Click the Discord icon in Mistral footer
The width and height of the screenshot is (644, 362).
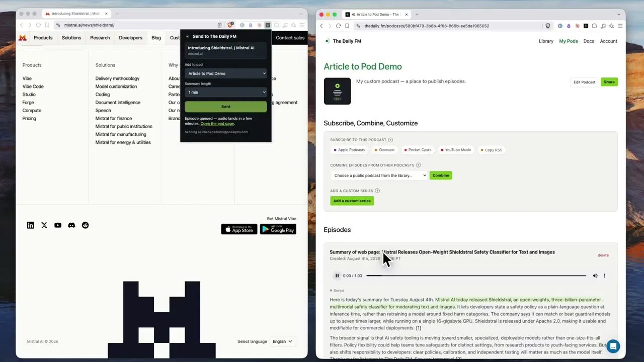click(71, 225)
